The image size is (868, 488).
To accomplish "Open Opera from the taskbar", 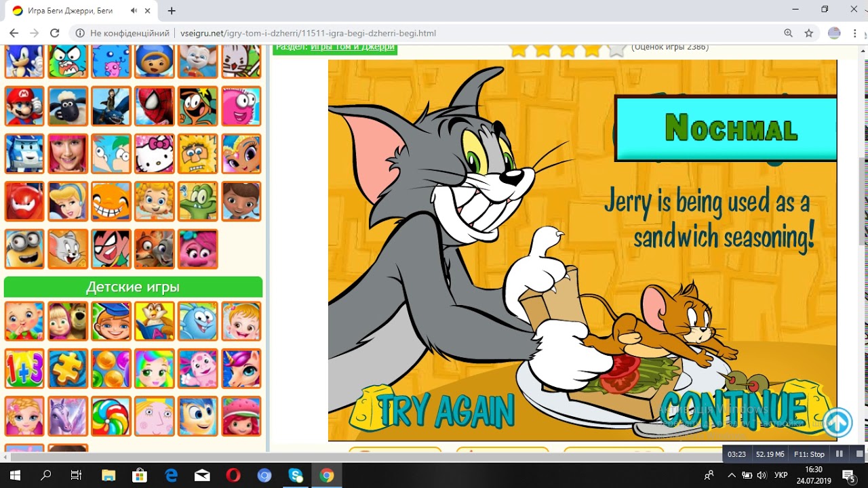I will tap(233, 475).
